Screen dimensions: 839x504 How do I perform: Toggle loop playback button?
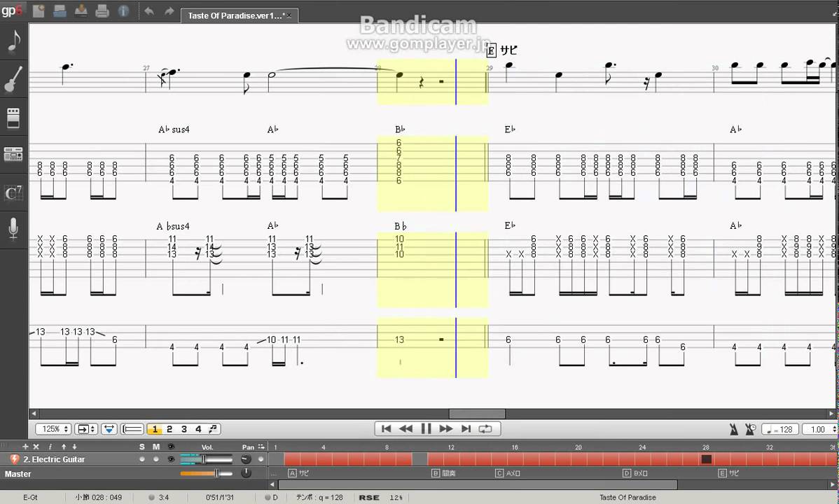[x=485, y=428]
